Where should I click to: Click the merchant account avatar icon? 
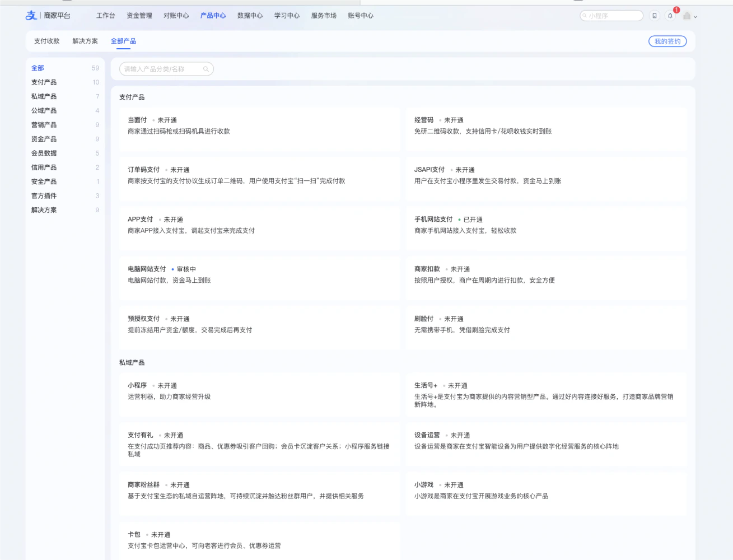point(687,16)
